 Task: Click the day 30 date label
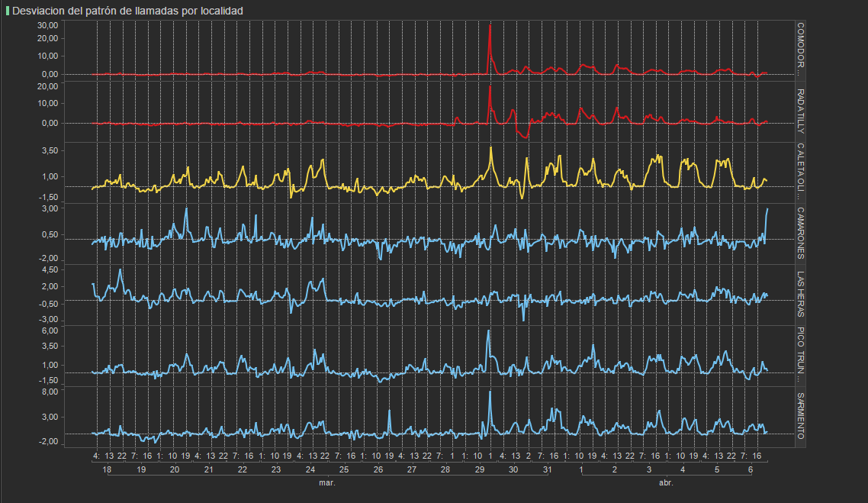513,469
